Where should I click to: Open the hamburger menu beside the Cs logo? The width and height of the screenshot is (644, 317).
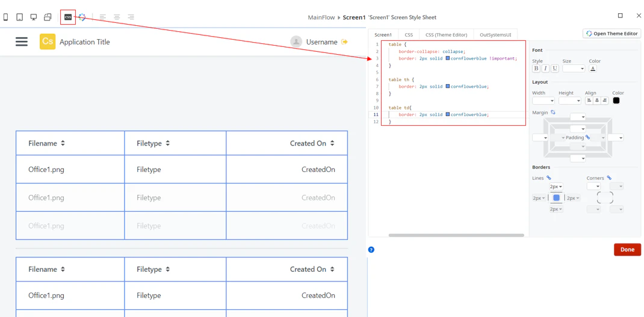tap(22, 42)
